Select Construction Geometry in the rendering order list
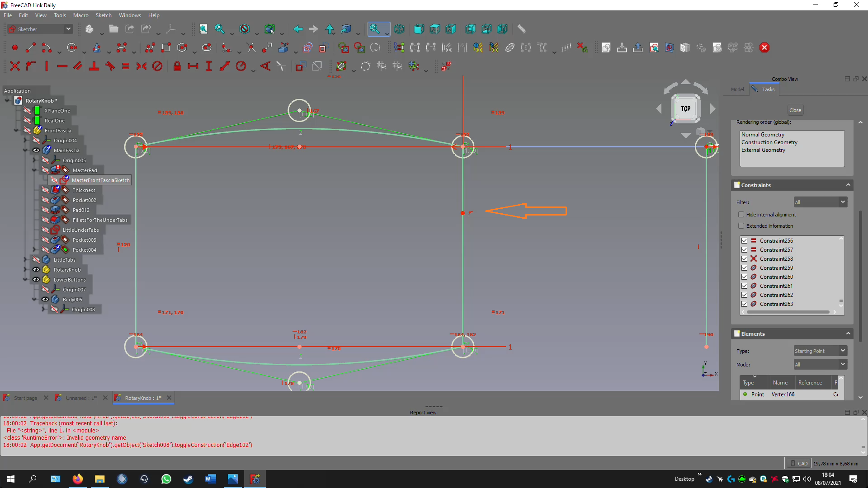This screenshot has width=868, height=488. click(769, 142)
